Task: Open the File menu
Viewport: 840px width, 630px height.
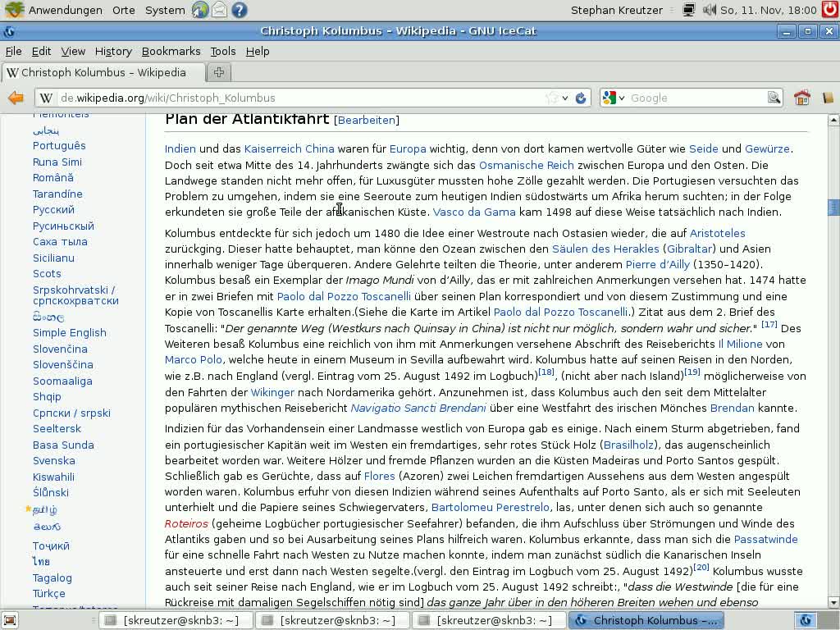Action: (13, 52)
